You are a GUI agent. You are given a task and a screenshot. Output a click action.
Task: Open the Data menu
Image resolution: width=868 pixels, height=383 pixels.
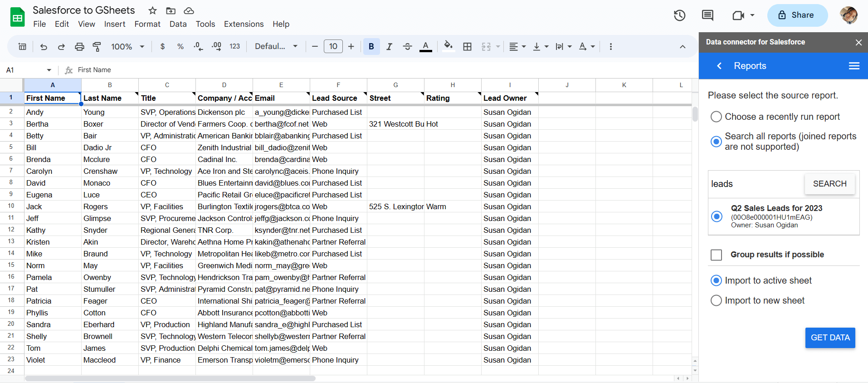(x=178, y=24)
